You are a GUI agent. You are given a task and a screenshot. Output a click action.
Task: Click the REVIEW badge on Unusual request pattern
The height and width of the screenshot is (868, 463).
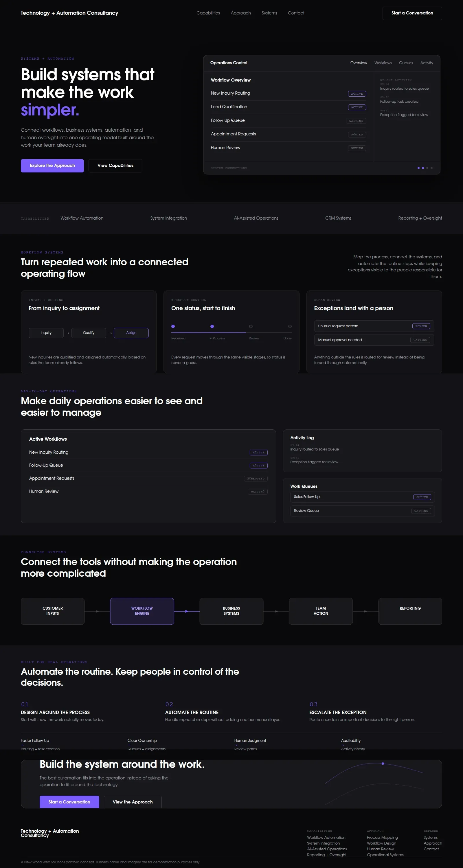click(421, 326)
